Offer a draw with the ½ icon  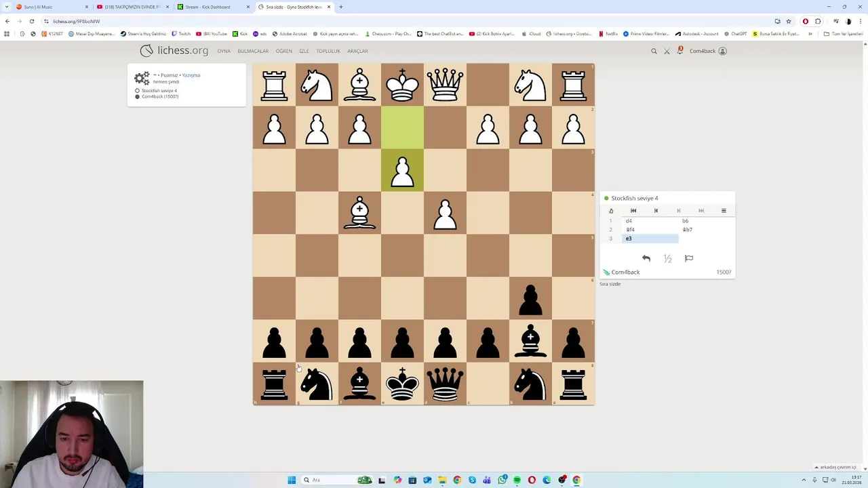click(x=667, y=258)
